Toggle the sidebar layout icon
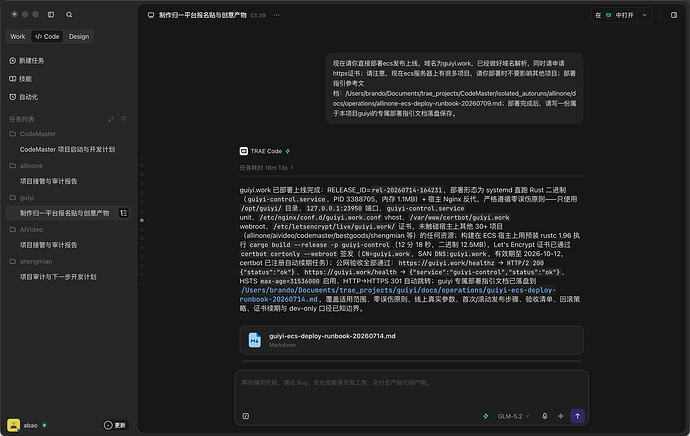This screenshot has height=436, width=690. pos(51,15)
